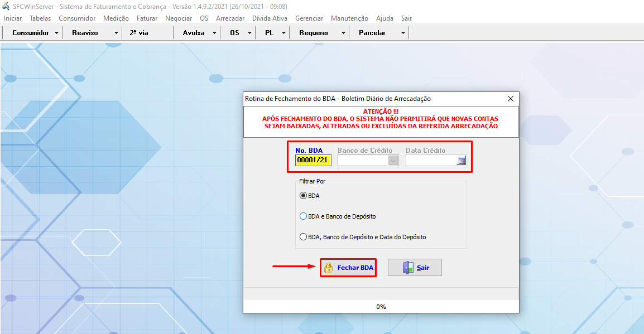Image resolution: width=644 pixels, height=334 pixels.
Task: Expand the Parcelar toolbar dropdown arrow
Action: coord(403,33)
